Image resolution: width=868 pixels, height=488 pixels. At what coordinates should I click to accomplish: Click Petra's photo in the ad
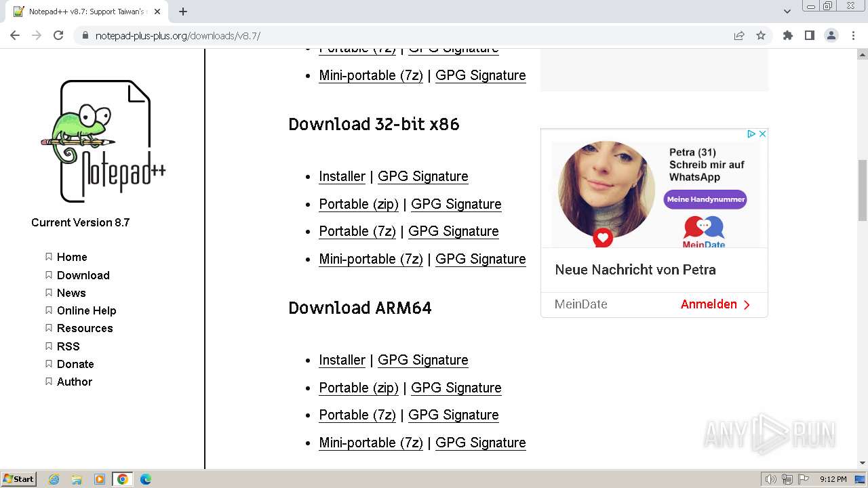606,190
